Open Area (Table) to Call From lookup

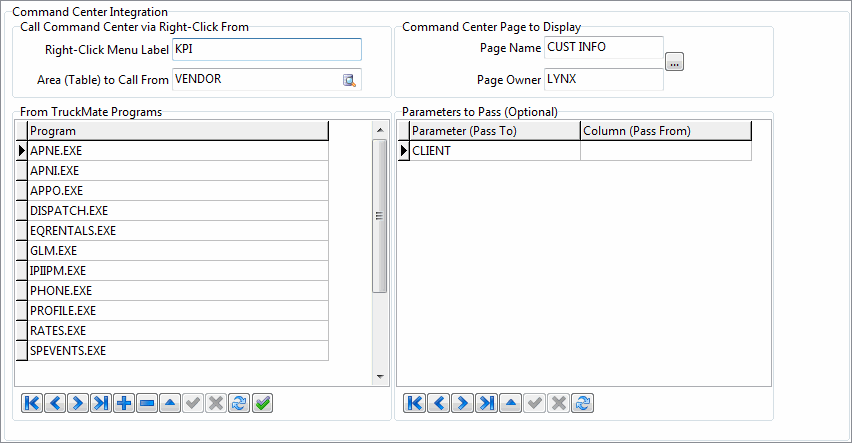tap(350, 80)
